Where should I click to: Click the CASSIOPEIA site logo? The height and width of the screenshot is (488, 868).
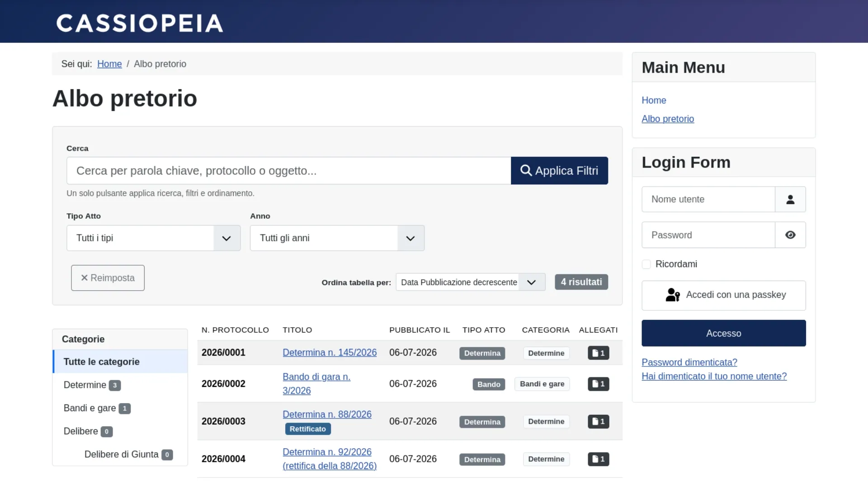pyautogui.click(x=139, y=23)
